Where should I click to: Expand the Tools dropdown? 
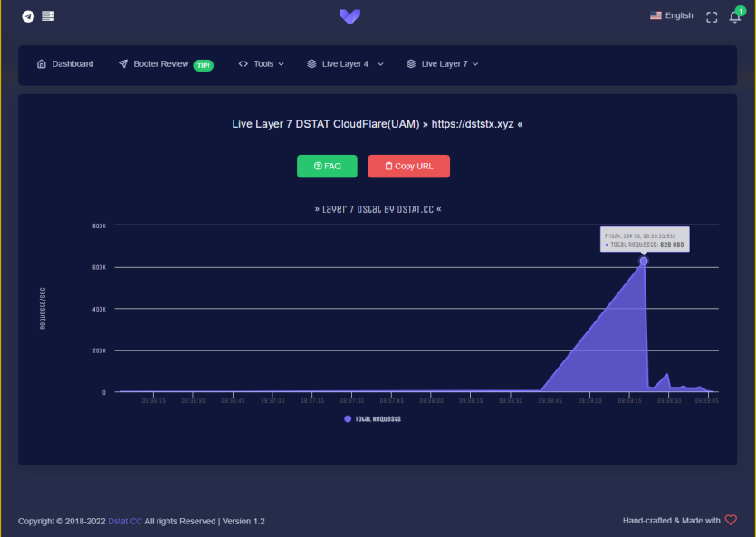pyautogui.click(x=262, y=63)
